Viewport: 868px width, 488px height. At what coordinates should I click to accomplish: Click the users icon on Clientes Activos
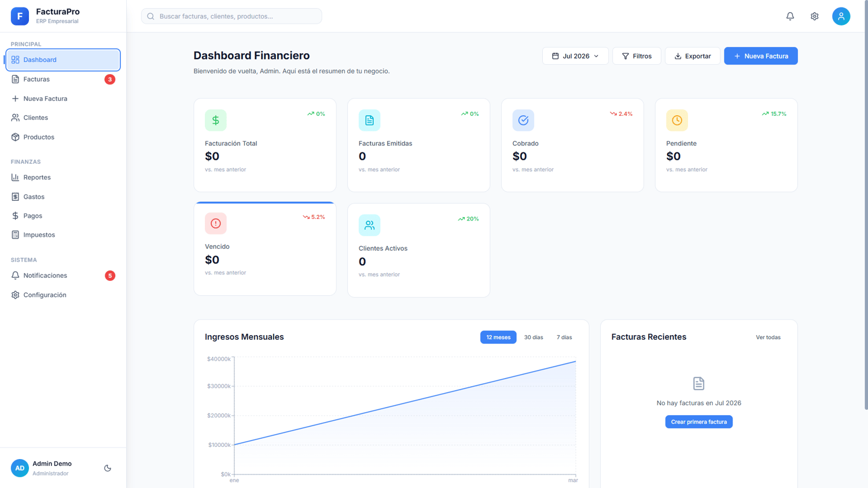click(369, 225)
